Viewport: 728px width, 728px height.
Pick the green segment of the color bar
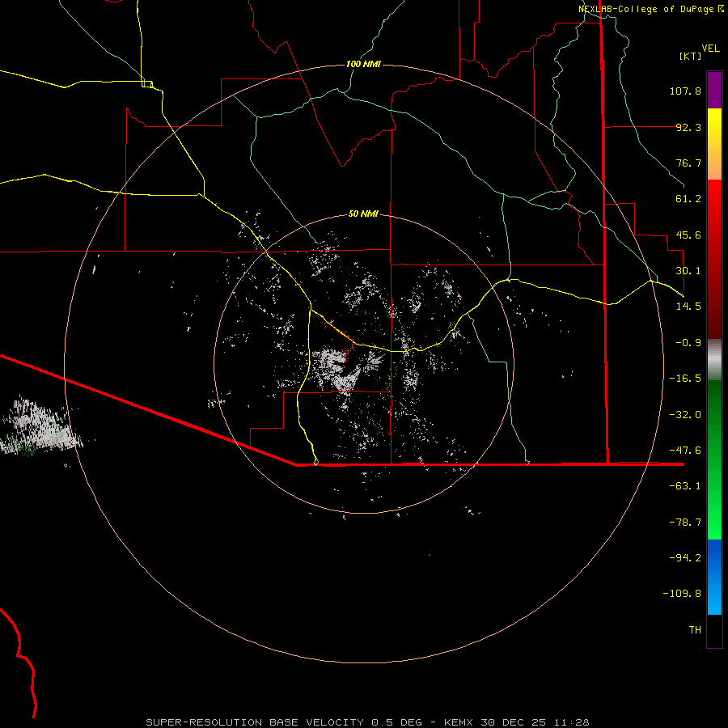pos(714,459)
